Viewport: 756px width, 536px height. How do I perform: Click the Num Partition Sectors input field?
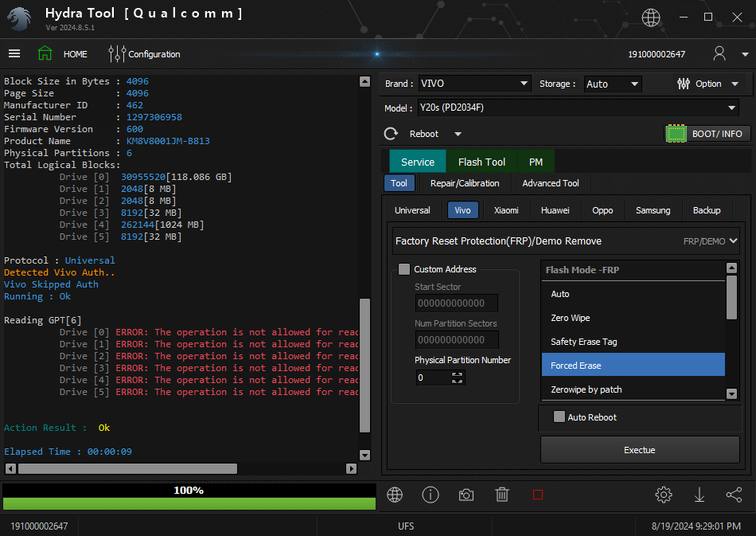pyautogui.click(x=456, y=339)
